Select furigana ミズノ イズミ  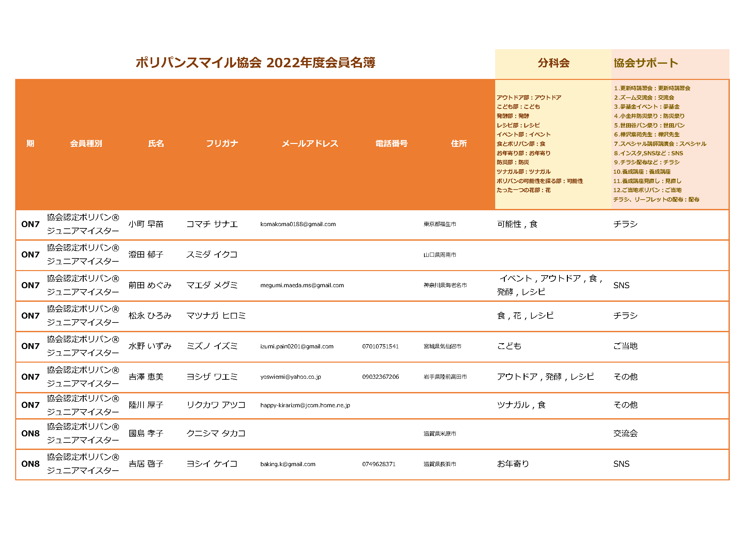212,346
